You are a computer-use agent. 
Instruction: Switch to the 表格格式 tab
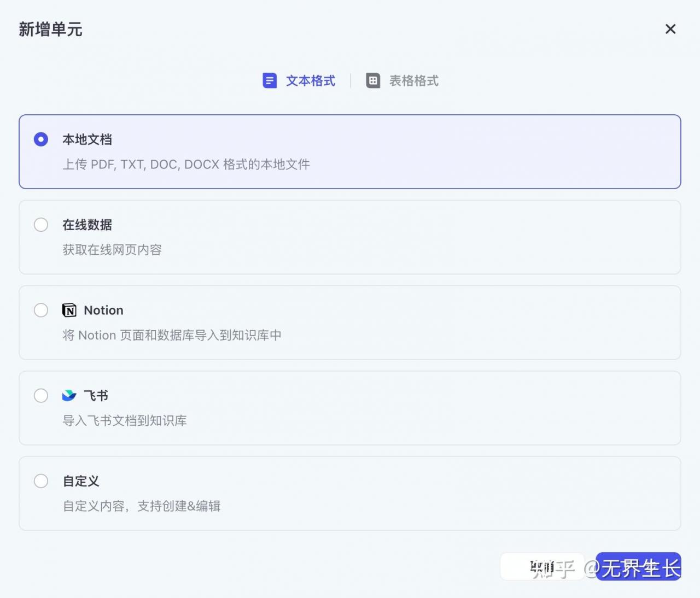402,81
